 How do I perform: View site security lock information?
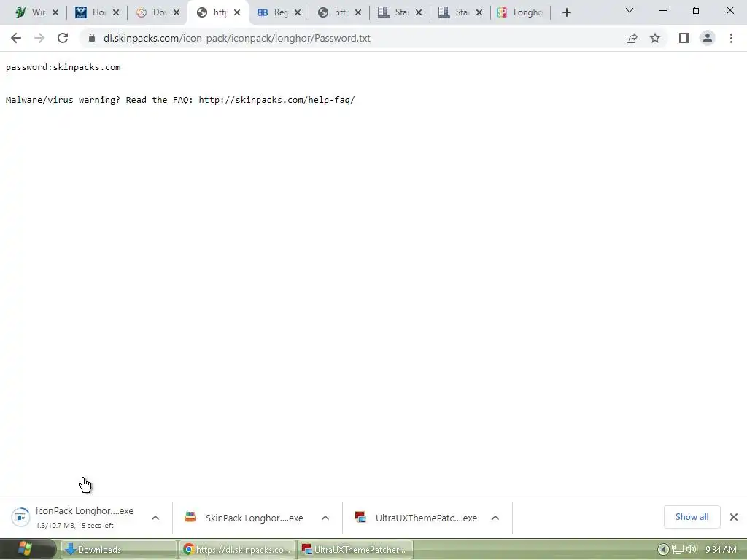92,38
